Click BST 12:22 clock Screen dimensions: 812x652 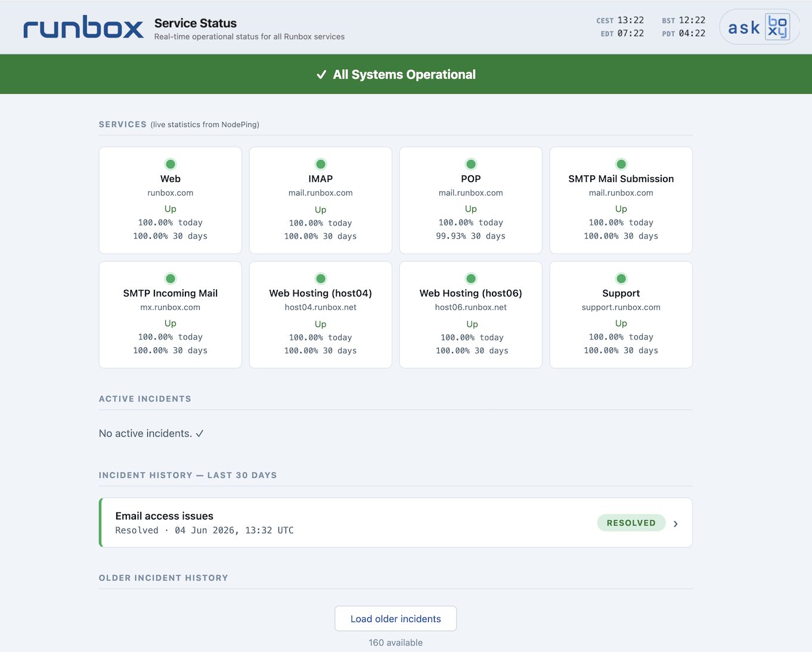683,20
